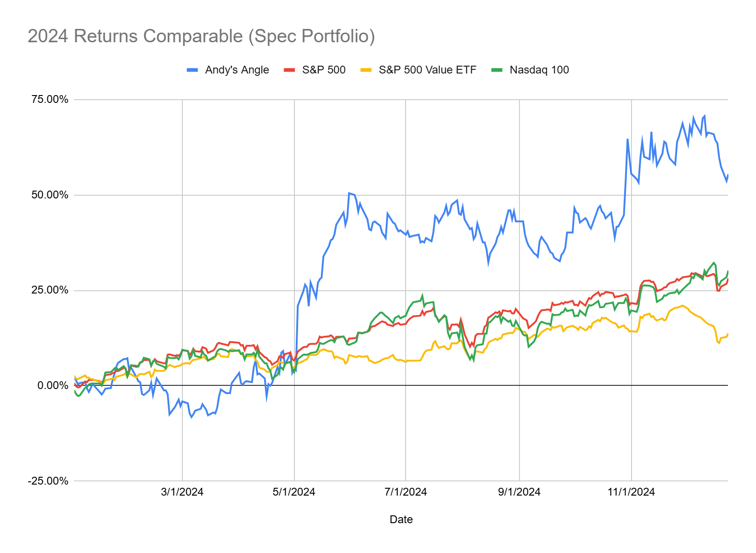Click the "Date" horizontal axis title
The width and height of the screenshot is (756, 553).
[401, 519]
